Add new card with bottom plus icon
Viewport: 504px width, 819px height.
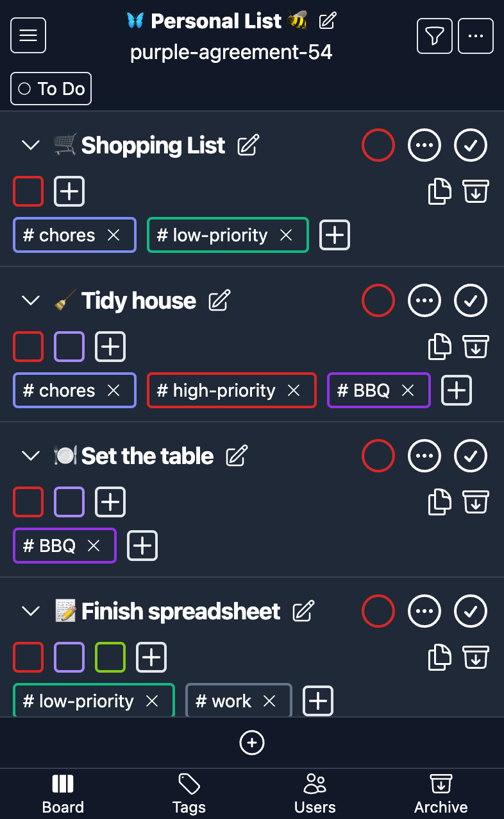[x=252, y=743]
